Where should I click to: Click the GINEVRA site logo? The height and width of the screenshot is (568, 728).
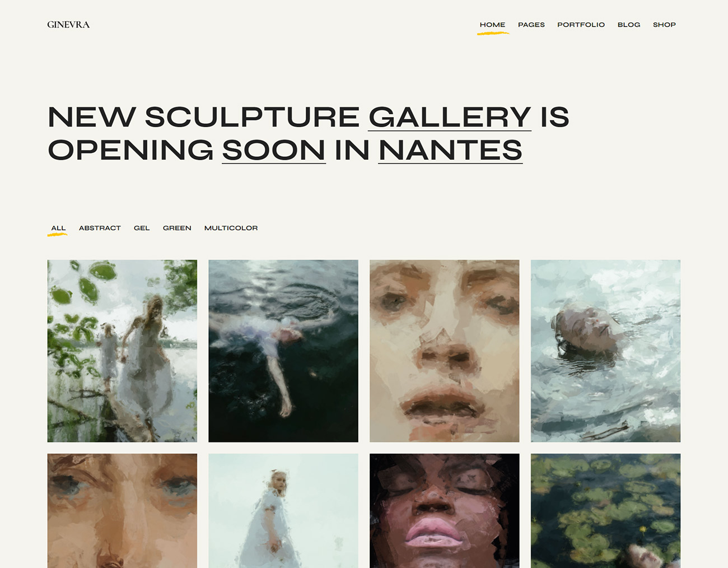click(x=68, y=25)
